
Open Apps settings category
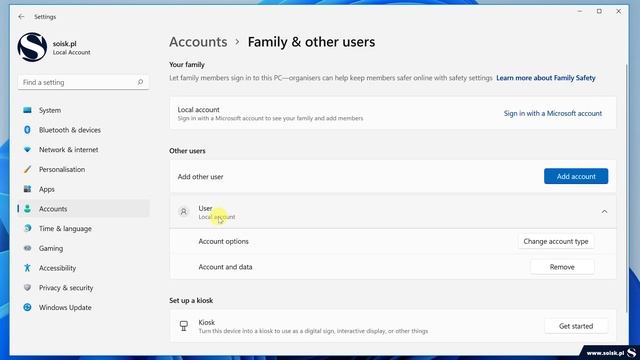point(83,189)
